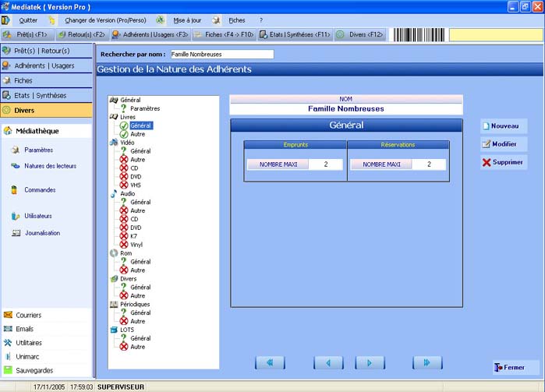Click the barcode icon in toolbar
The height and width of the screenshot is (392, 545).
click(x=419, y=35)
